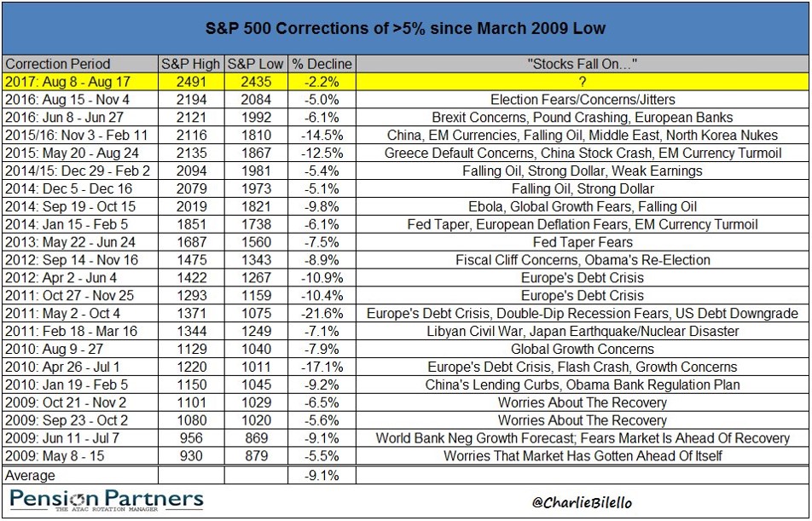Click the highlighted 2017: Aug 8 - Aug 17 cell

[x=81, y=82]
